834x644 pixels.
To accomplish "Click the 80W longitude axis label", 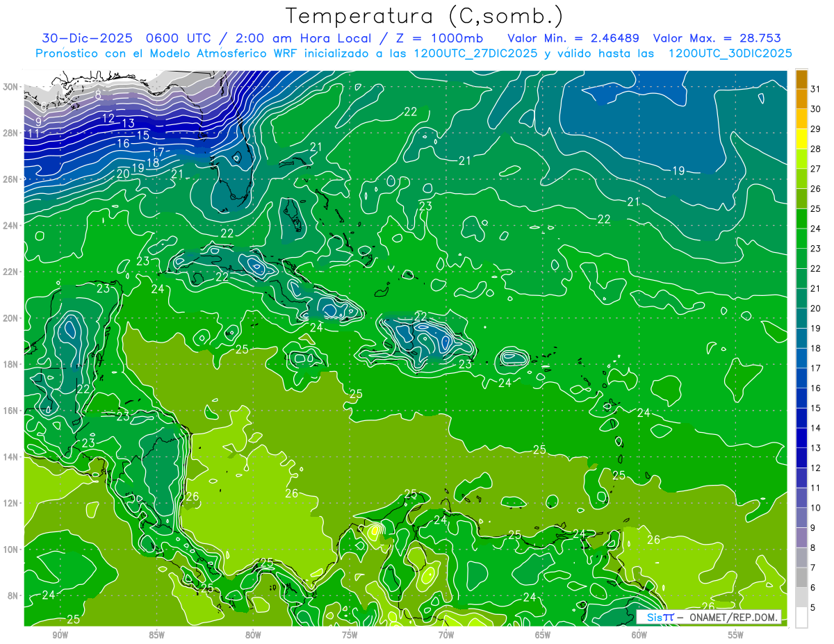I will (253, 635).
